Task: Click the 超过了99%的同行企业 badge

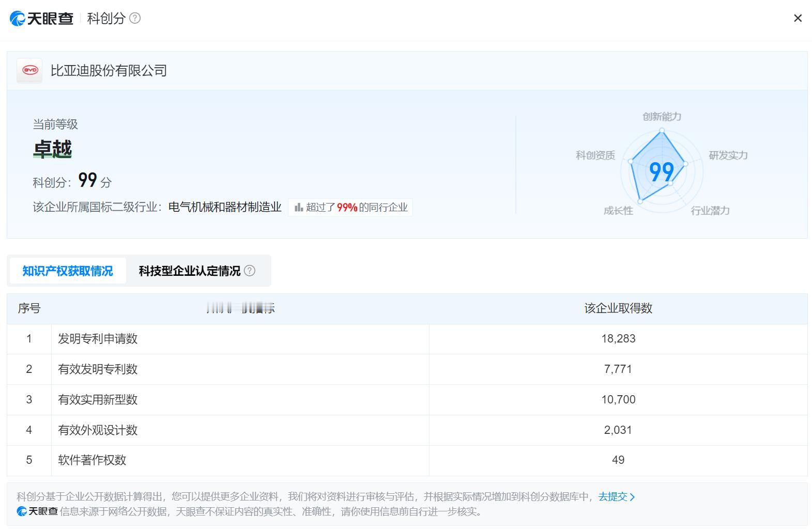Action: [x=350, y=207]
